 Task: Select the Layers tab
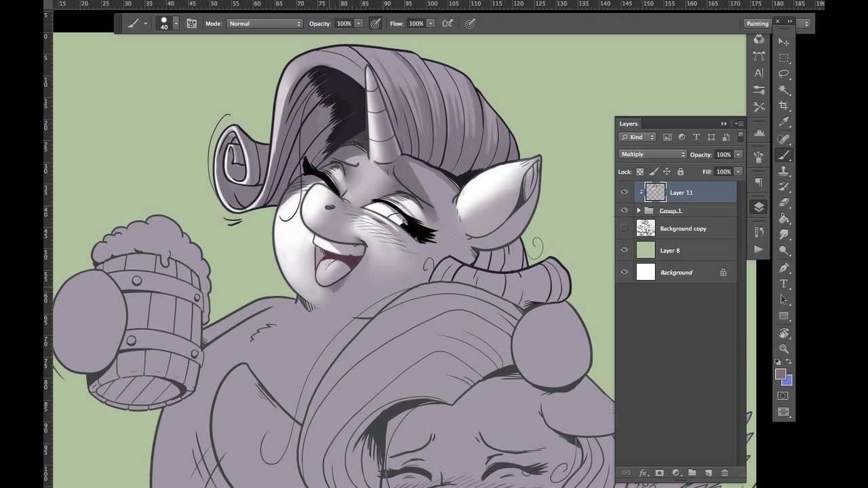pyautogui.click(x=629, y=123)
